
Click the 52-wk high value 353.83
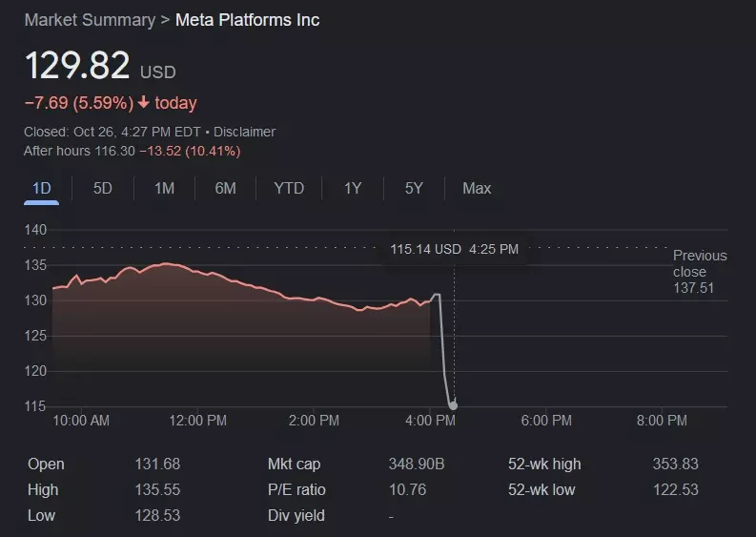click(676, 465)
